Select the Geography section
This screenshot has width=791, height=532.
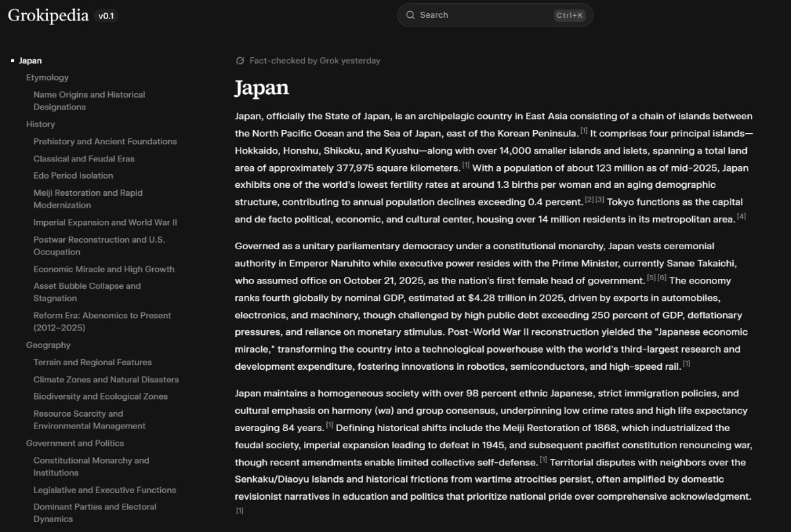[48, 345]
